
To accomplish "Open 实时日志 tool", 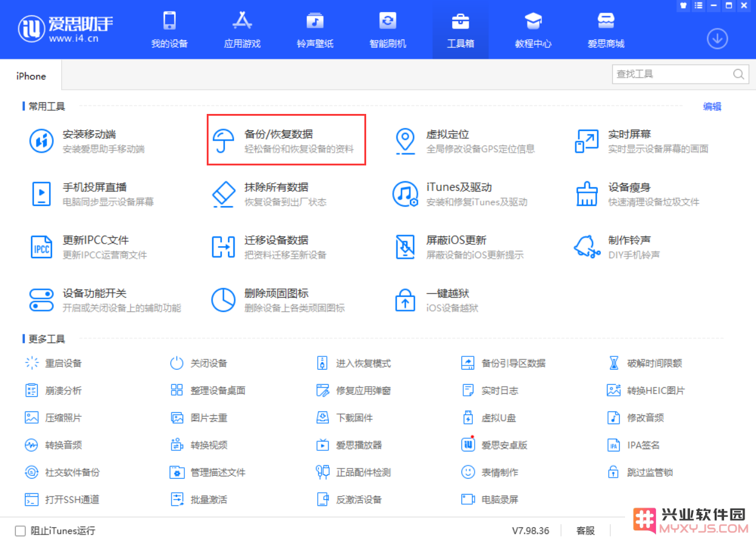I will click(490, 390).
